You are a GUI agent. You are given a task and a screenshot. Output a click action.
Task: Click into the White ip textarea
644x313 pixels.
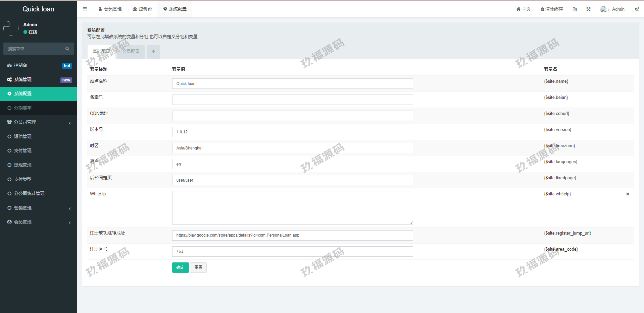292,208
